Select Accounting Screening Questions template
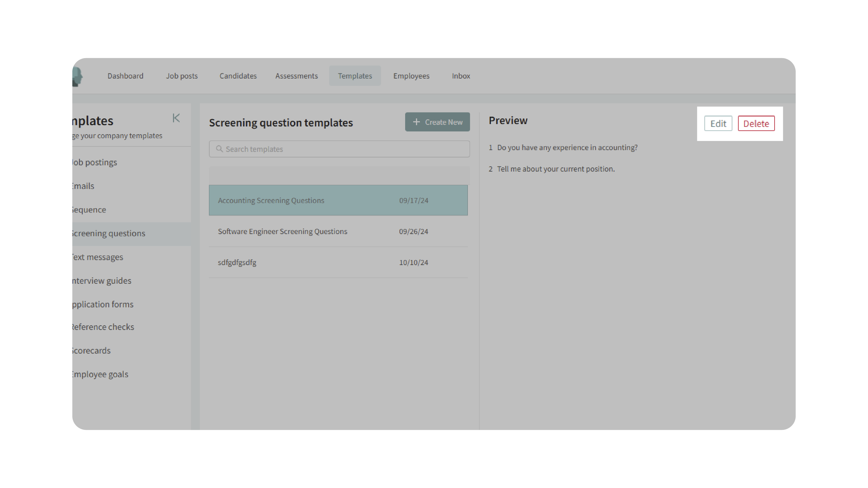This screenshot has height=488, width=868. (338, 200)
